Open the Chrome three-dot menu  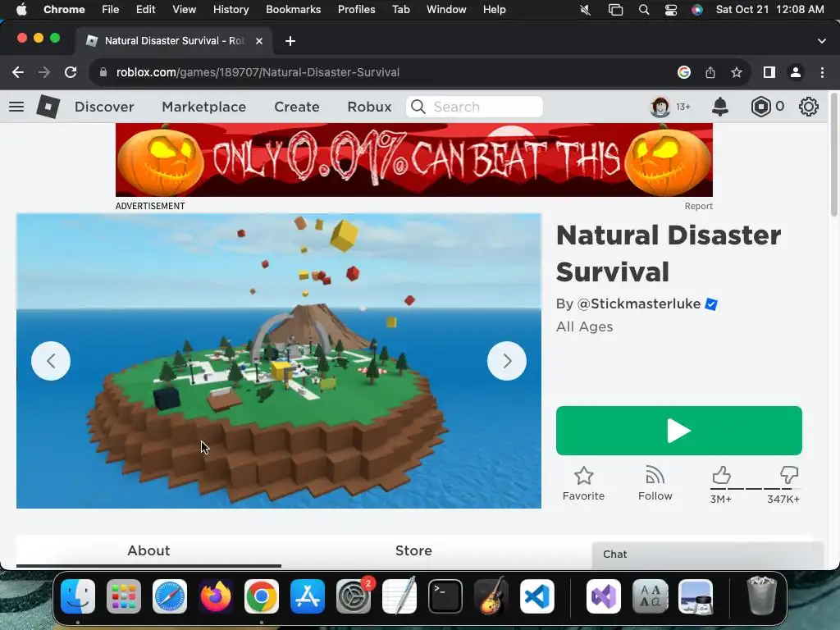coord(822,72)
